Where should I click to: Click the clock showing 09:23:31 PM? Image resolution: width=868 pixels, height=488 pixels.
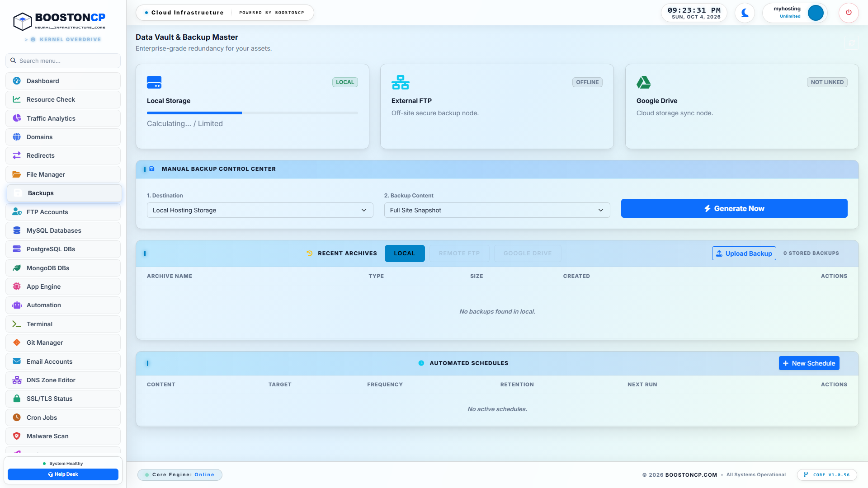694,10
